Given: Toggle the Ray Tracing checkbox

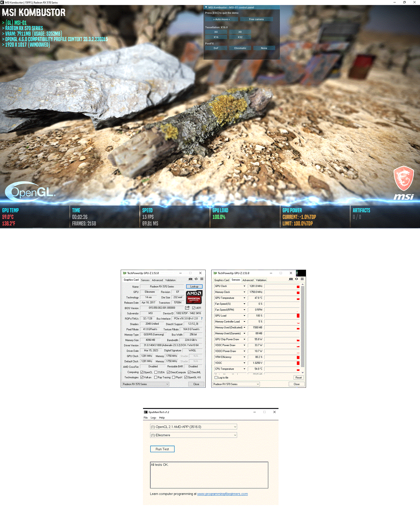Looking at the screenshot, I should point(156,377).
